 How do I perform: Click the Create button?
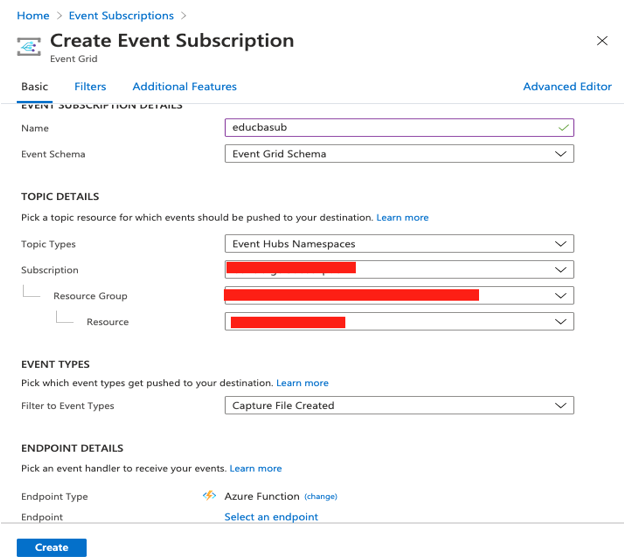51,547
